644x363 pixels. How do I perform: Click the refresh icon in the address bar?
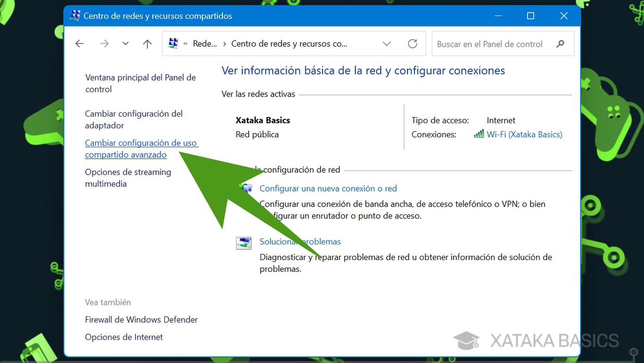[413, 43]
